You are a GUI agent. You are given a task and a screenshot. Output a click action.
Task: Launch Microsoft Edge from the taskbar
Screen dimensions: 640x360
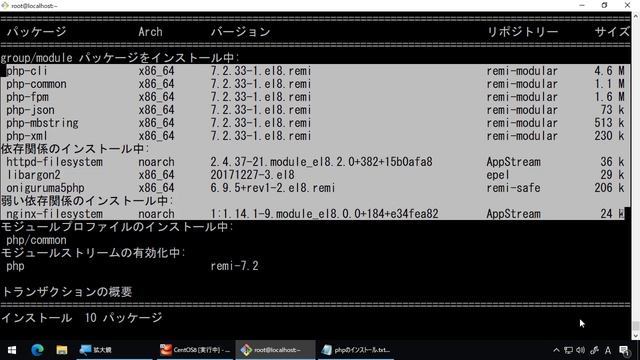pos(37,350)
